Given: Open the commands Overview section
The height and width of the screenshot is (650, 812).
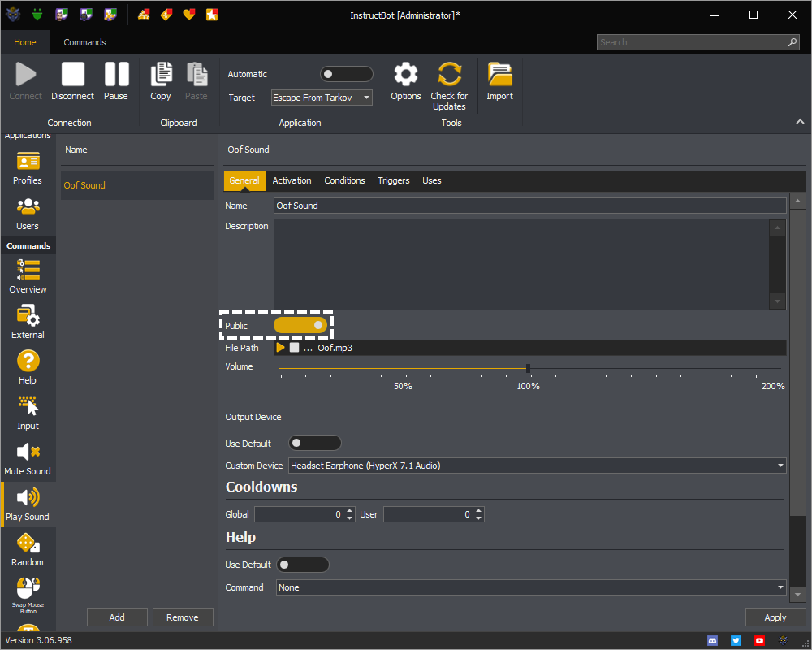Looking at the screenshot, I should pyautogui.click(x=28, y=276).
